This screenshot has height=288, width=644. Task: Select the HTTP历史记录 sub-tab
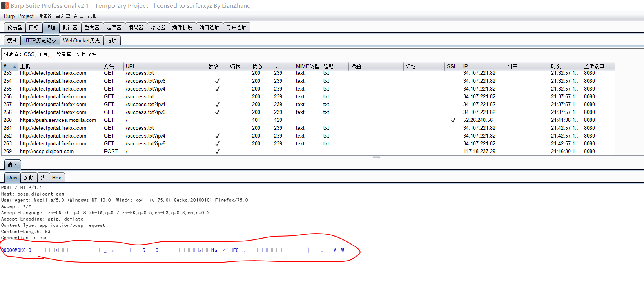(x=40, y=40)
